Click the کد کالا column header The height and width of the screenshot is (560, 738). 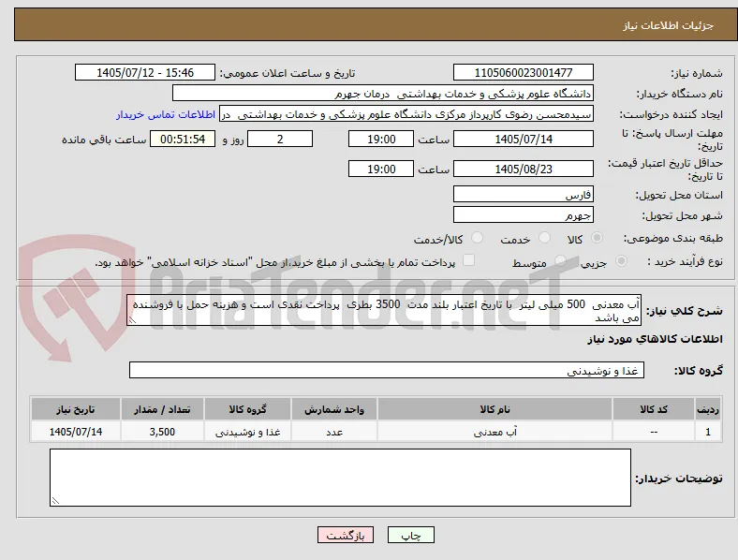[x=654, y=409]
